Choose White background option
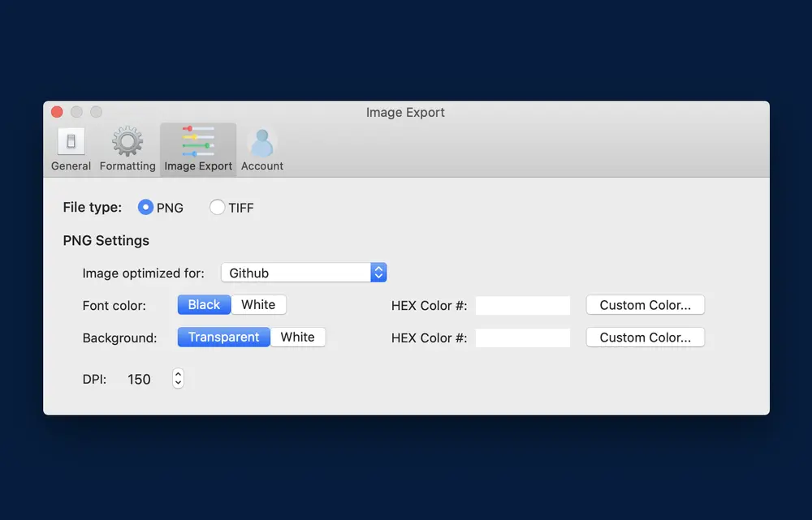This screenshot has width=812, height=520. 297,337
